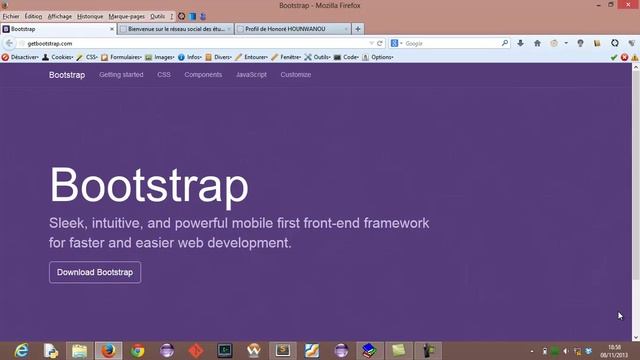Click the tan book toolbar icon
The width and height of the screenshot is (640, 360).
point(598,43)
